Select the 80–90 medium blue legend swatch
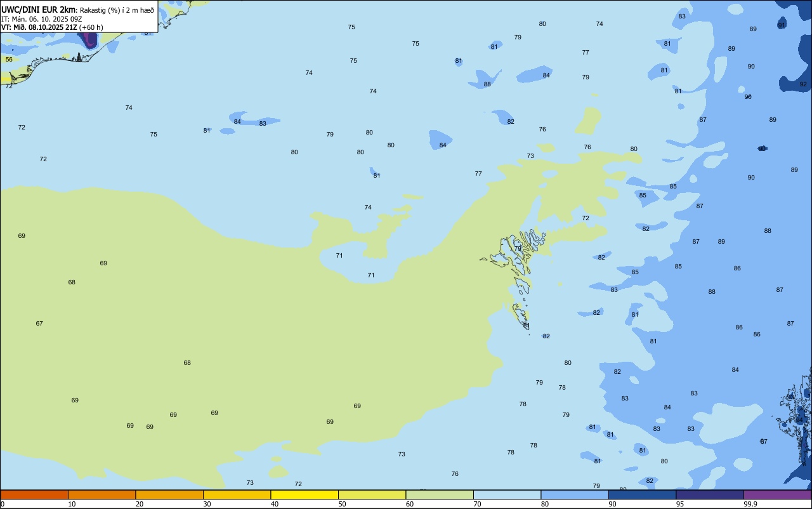 [x=575, y=494]
